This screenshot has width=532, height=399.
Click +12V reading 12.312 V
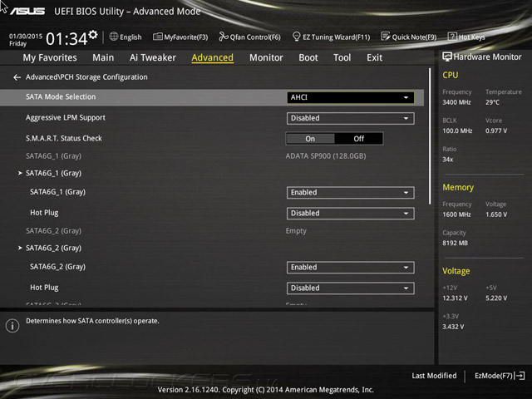coord(455,298)
